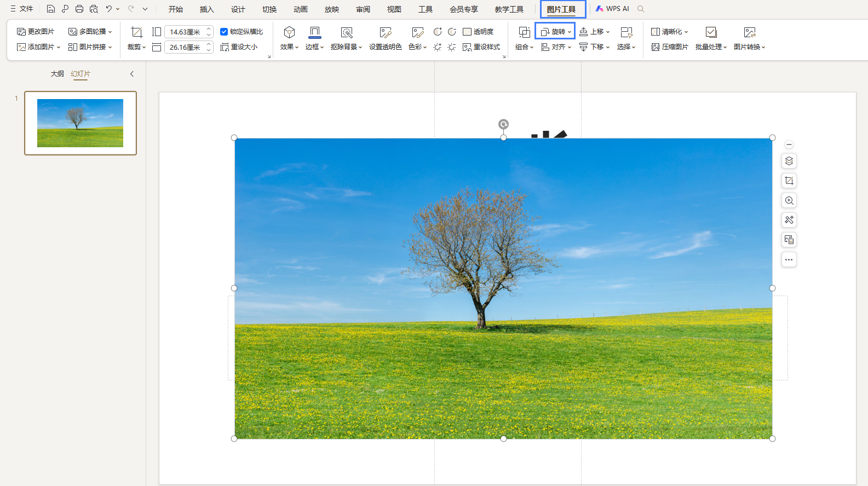Switch to the 设计 (Design) tab
Image resolution: width=868 pixels, height=486 pixels.
tap(238, 9)
